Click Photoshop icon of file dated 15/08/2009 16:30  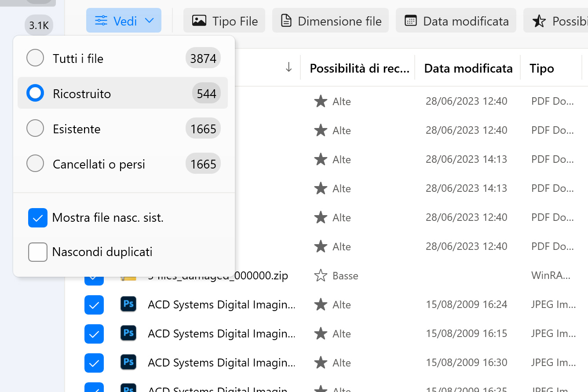128,362
